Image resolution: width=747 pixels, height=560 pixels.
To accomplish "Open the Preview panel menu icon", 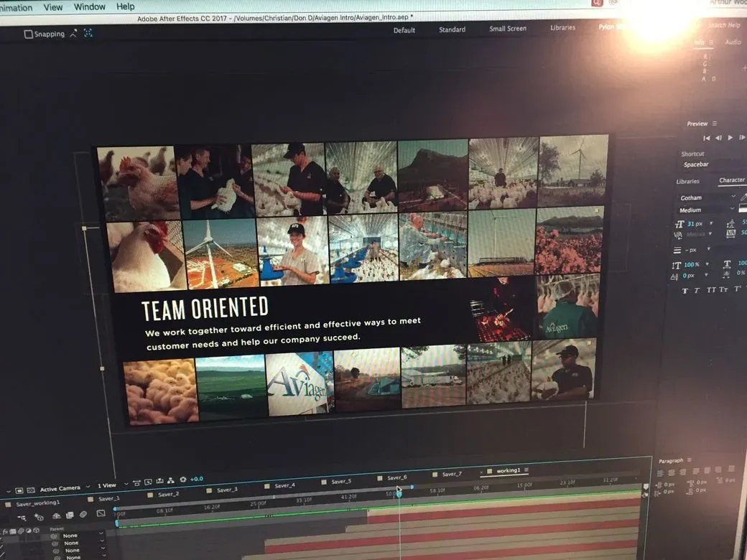I will click(715, 124).
